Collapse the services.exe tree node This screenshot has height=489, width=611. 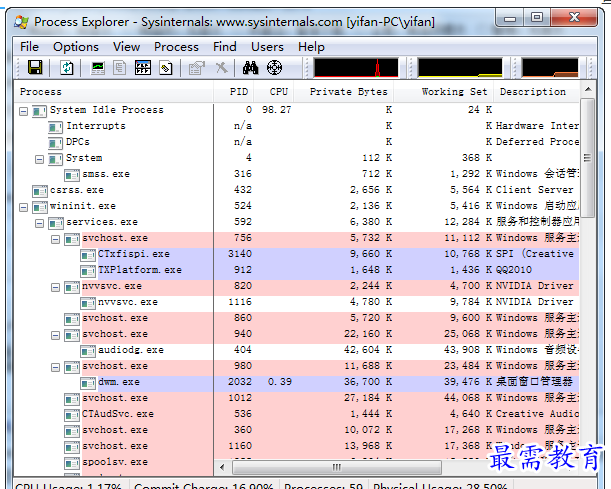(40, 222)
